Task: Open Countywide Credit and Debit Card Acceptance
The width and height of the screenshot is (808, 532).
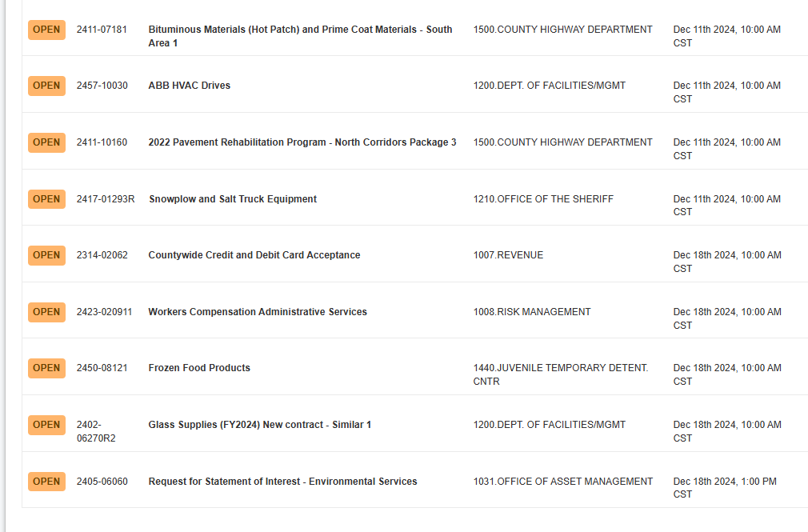Action: click(254, 255)
